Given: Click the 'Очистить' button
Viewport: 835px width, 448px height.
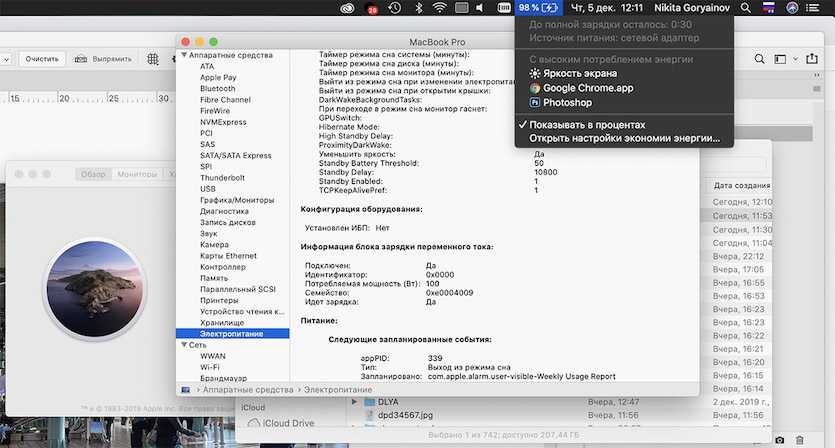Looking at the screenshot, I should pyautogui.click(x=43, y=59).
